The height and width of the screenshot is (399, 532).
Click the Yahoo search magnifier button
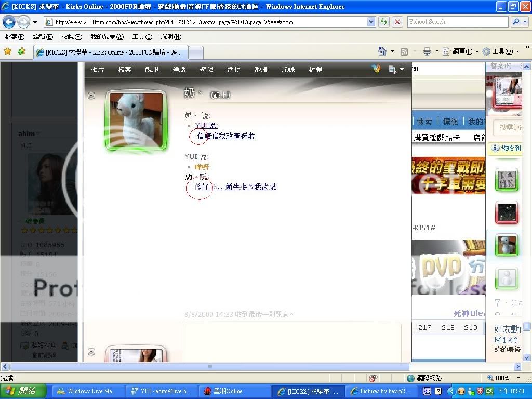(516, 22)
